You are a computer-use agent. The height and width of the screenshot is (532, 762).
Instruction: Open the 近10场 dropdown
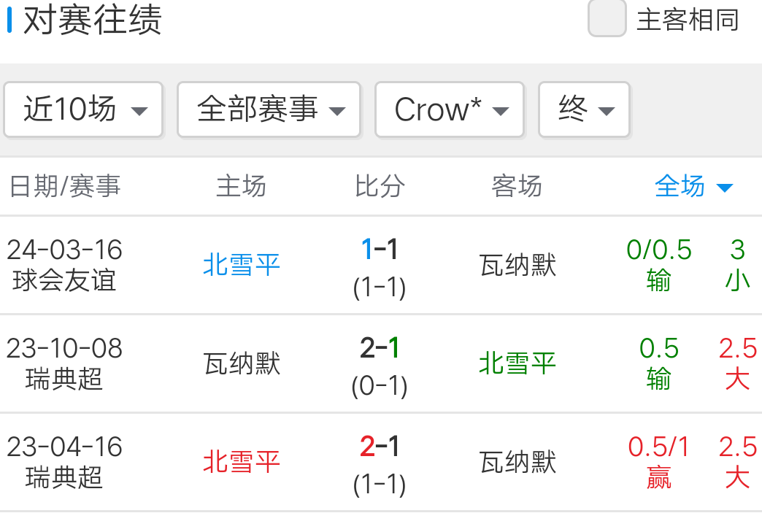point(83,109)
